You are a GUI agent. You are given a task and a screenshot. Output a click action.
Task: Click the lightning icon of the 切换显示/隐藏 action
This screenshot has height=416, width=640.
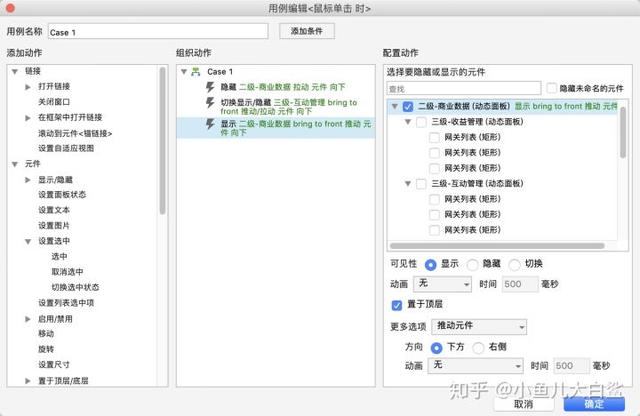pos(210,102)
